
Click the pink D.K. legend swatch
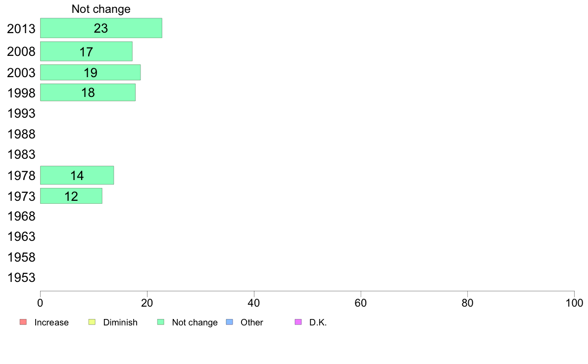coord(298,322)
